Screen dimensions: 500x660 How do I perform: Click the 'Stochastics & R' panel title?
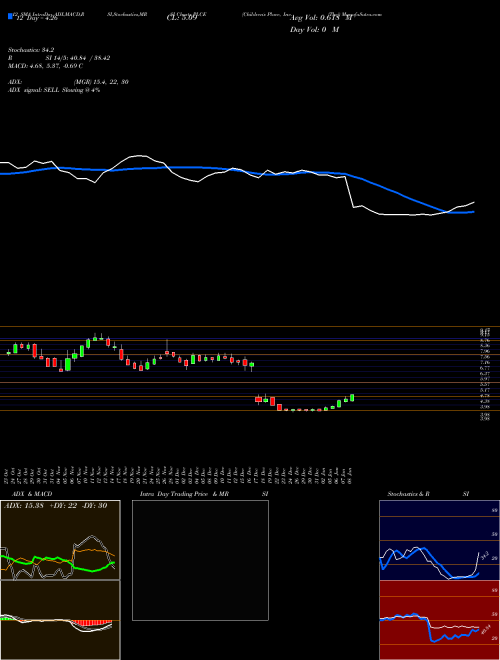(409, 494)
